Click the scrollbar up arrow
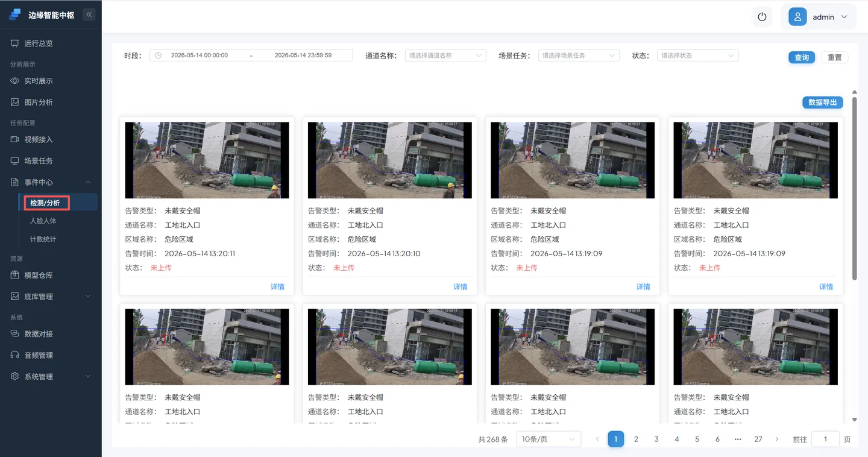Viewport: 868px width, 457px height. click(x=854, y=92)
